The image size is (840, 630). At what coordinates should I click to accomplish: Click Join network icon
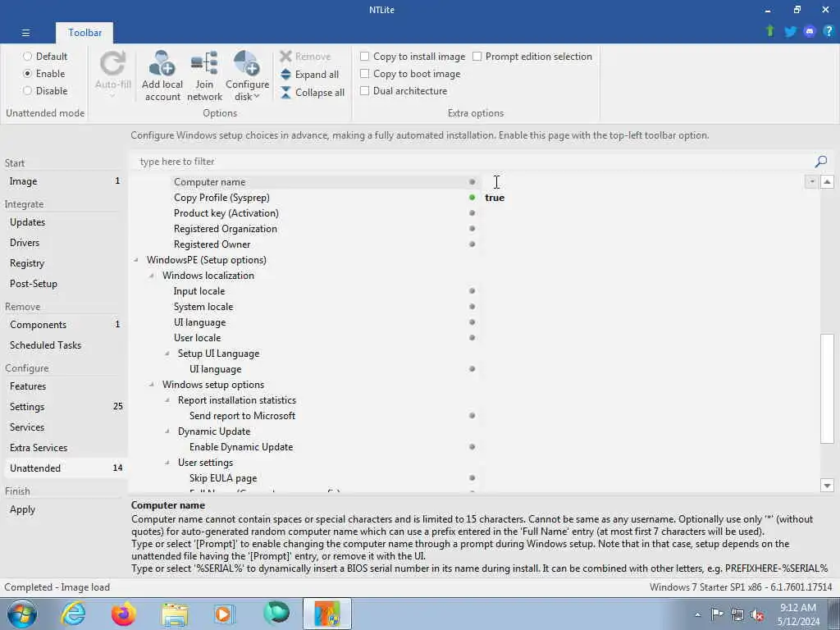[204, 64]
